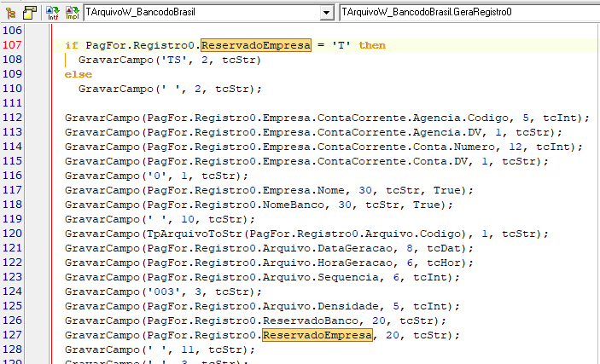Image resolution: width=600 pixels, height=364 pixels.
Task: Click the 'if' keyword on line 107
Action: pyautogui.click(x=72, y=45)
